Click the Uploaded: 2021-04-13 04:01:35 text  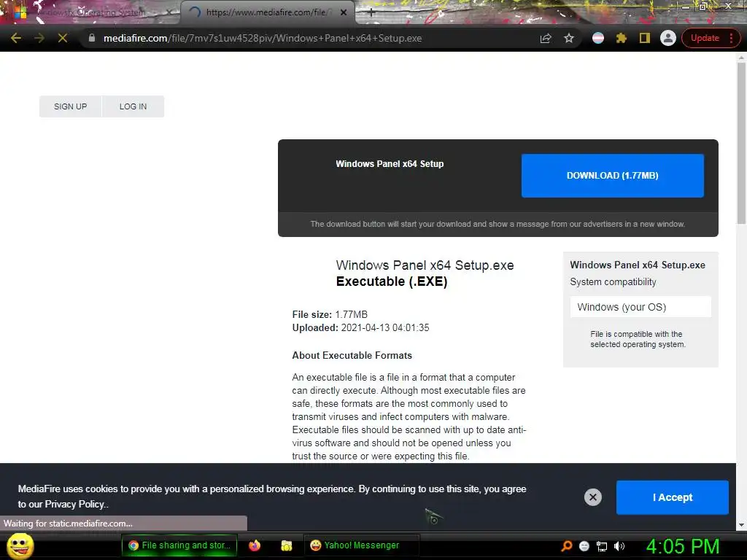pyautogui.click(x=360, y=327)
